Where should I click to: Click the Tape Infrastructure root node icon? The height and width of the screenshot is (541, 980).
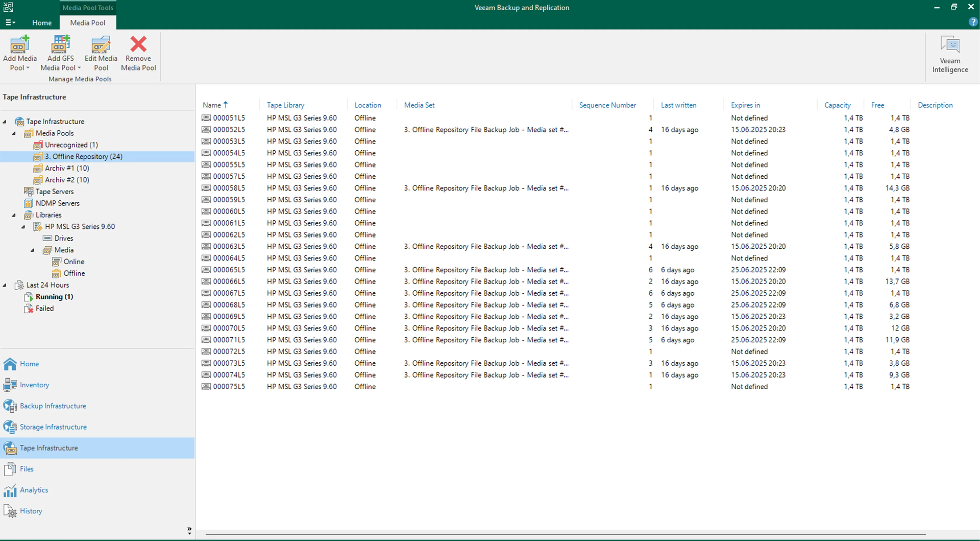pyautogui.click(x=19, y=122)
